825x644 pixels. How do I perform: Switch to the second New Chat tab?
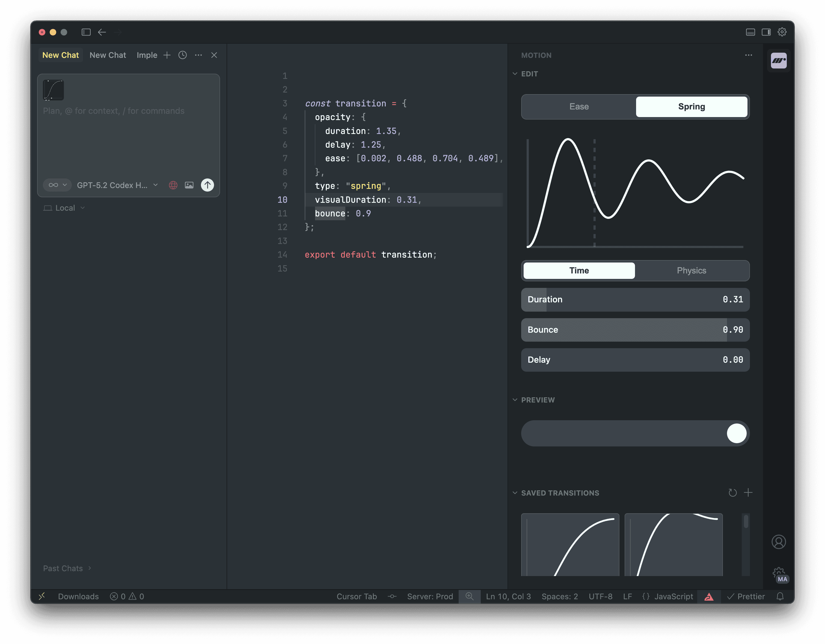click(x=108, y=55)
